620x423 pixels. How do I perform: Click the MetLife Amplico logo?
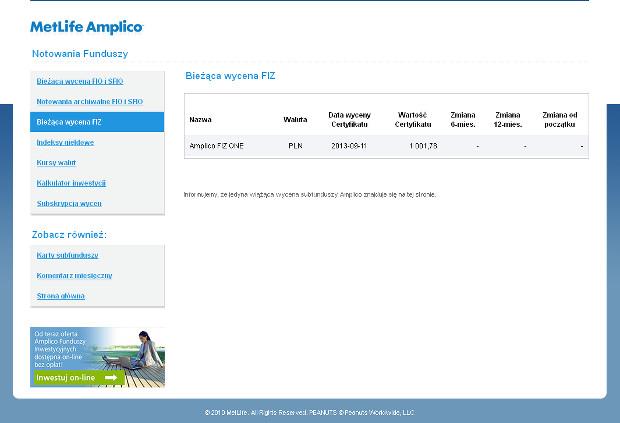point(87,27)
